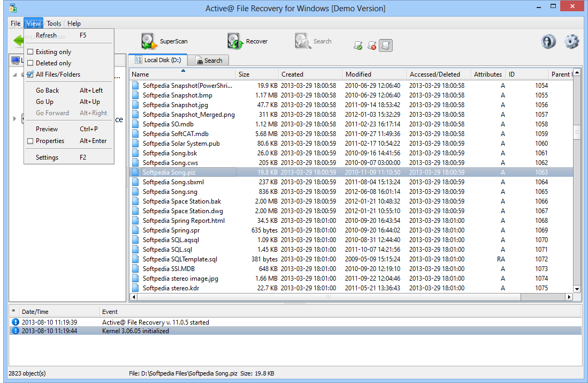The image size is (588, 383).
Task: Click the file icon of Softpedia Spring.spr
Action: pyautogui.click(x=135, y=230)
